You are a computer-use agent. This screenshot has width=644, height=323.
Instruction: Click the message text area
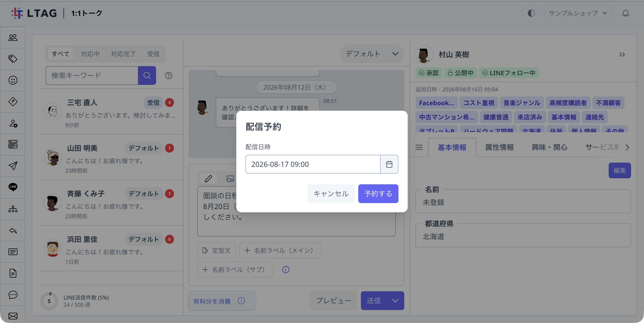tap(296, 211)
